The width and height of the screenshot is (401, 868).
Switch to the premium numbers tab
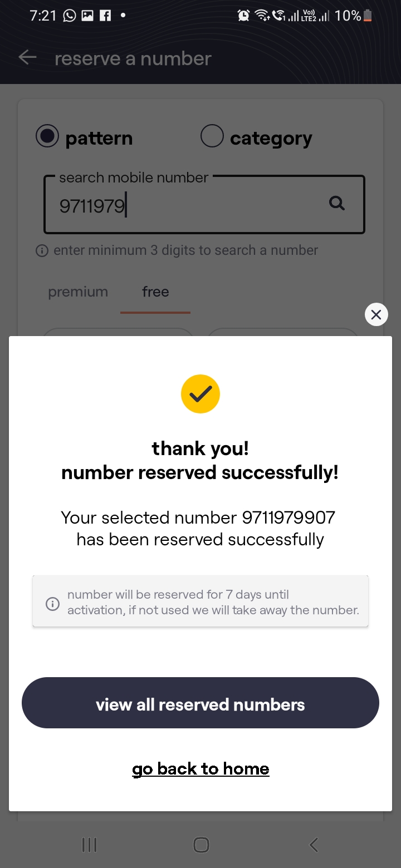tap(77, 292)
